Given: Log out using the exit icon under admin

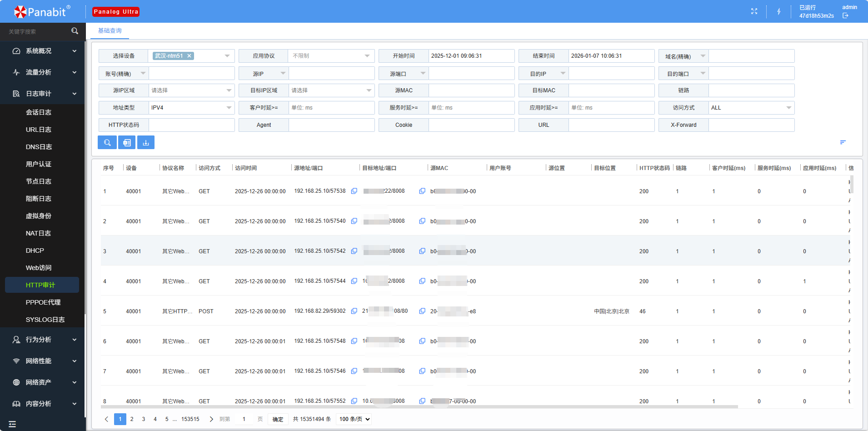Looking at the screenshot, I should tap(845, 16).
